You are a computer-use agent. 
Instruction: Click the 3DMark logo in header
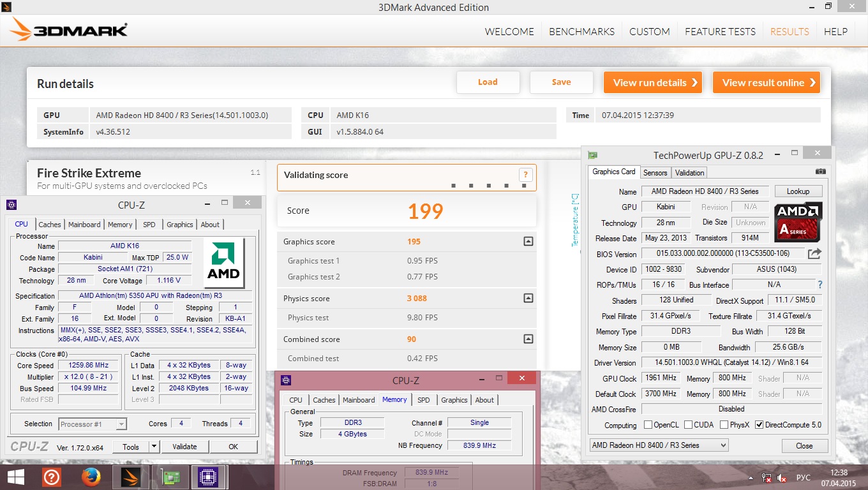[69, 29]
